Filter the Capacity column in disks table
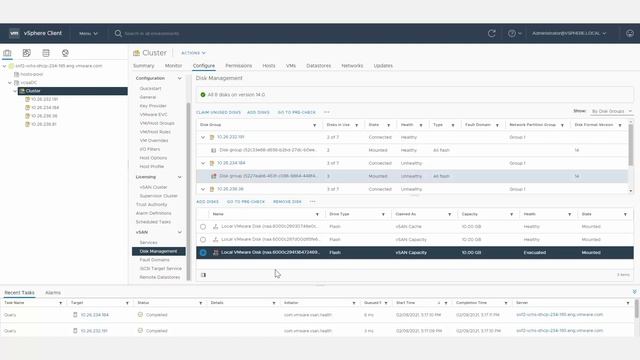The height and width of the screenshot is (360, 640). [x=511, y=214]
